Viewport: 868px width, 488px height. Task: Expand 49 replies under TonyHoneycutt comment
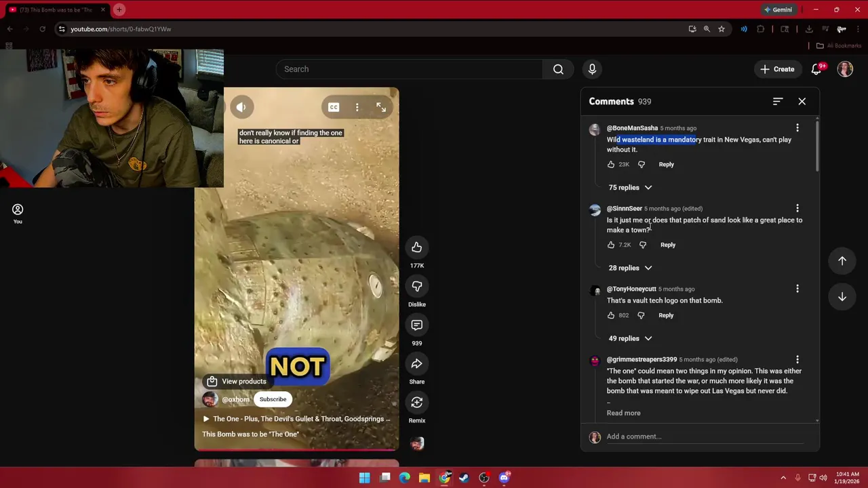click(630, 338)
